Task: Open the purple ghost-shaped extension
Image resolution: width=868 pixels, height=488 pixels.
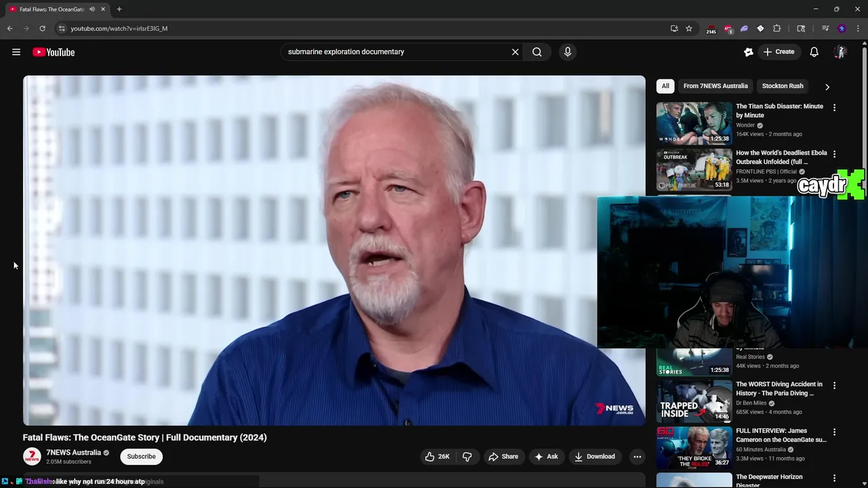Action: tap(744, 28)
